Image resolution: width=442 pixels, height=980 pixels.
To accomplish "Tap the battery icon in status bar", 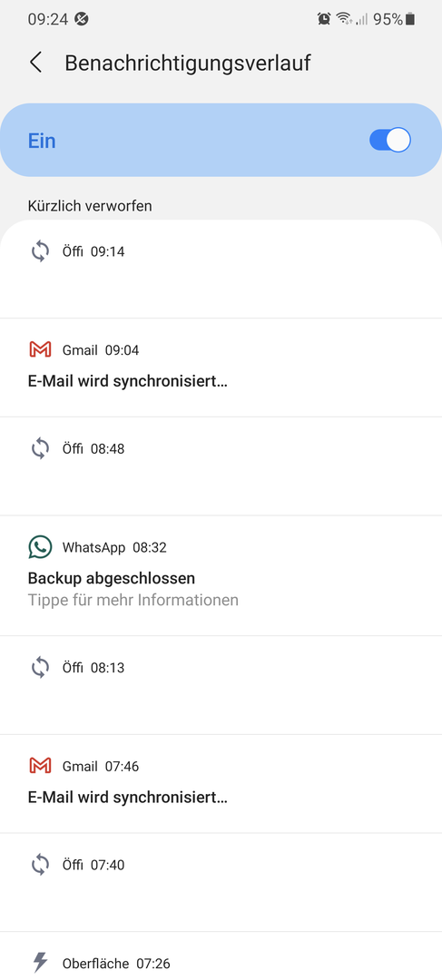I will click(410, 19).
